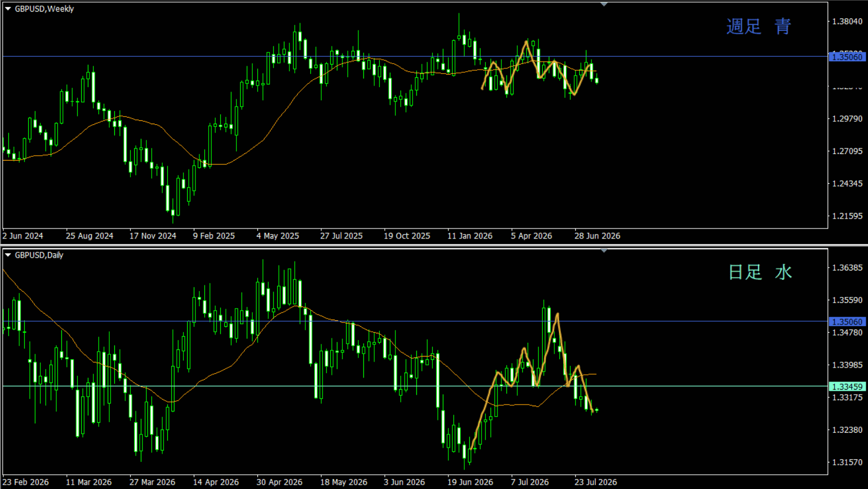This screenshot has height=489, width=868.
Task: Click the GBPUSD,Weekly chart title
Action: click(44, 9)
